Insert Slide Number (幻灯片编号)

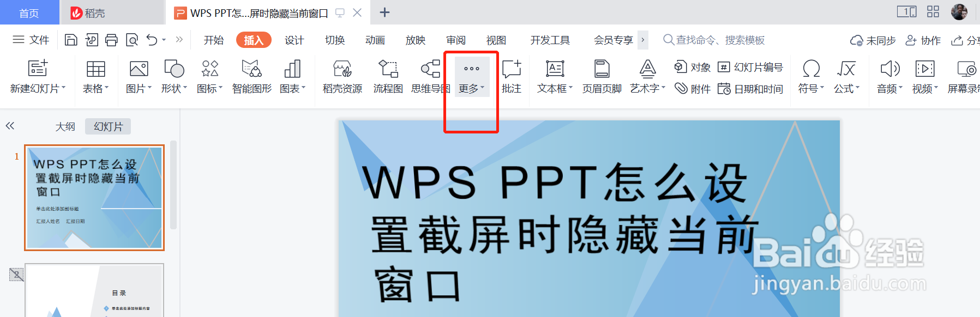coord(750,67)
